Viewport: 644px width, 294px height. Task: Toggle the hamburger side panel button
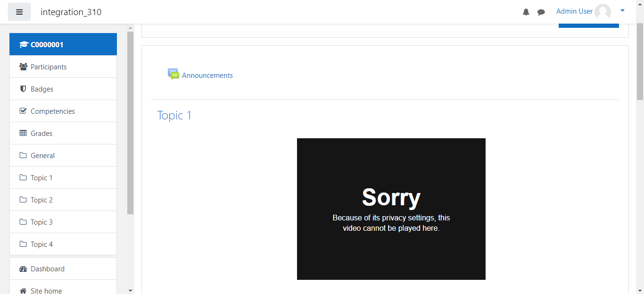pyautogui.click(x=19, y=12)
